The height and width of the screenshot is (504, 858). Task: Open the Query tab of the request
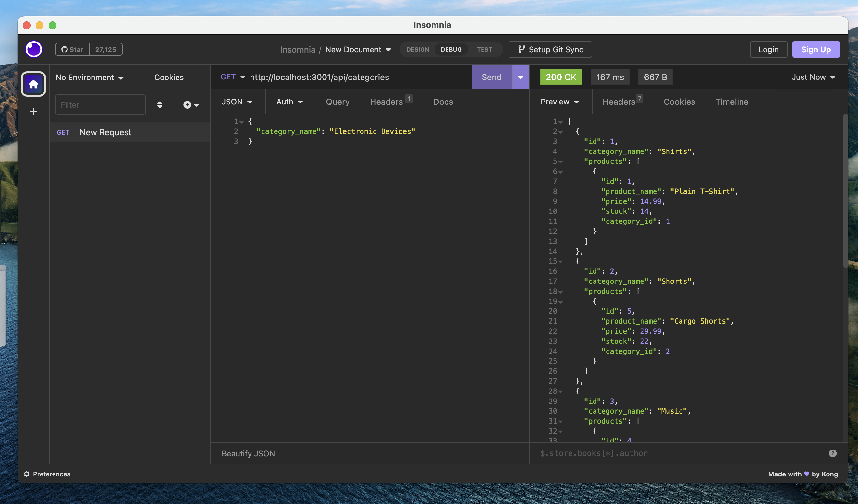[x=337, y=102]
